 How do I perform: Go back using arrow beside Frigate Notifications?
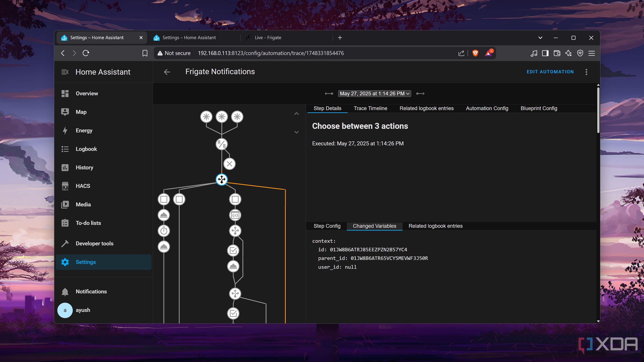(167, 72)
